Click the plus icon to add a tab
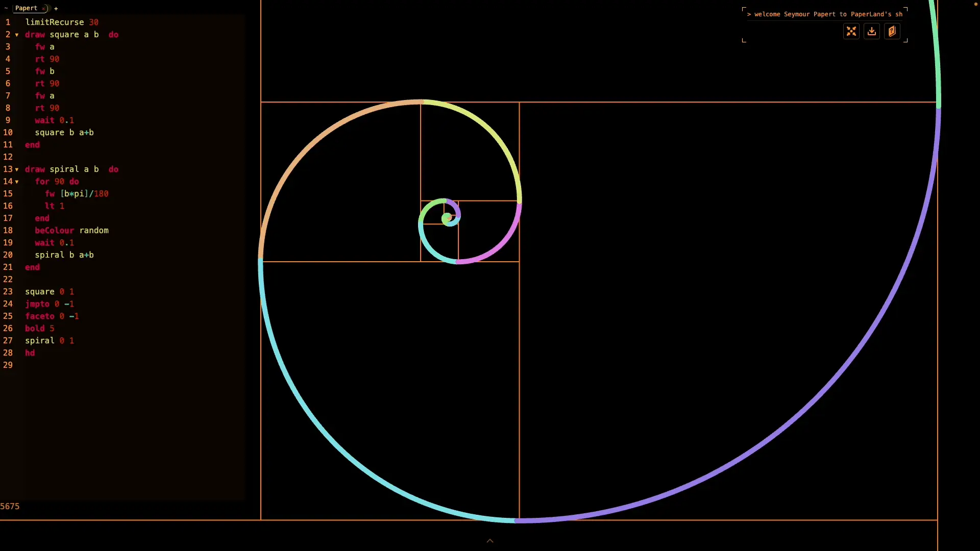 coord(56,8)
